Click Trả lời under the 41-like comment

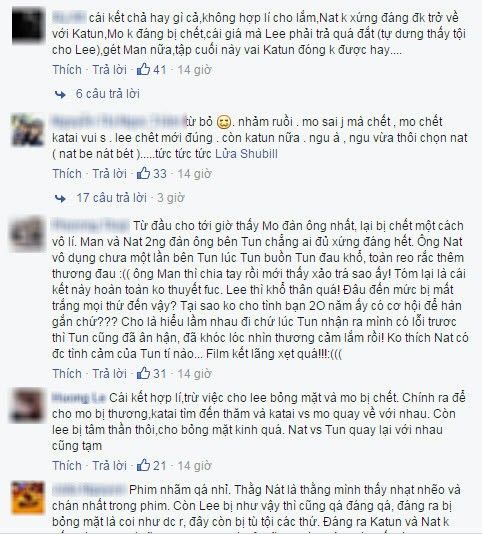[x=109, y=69]
